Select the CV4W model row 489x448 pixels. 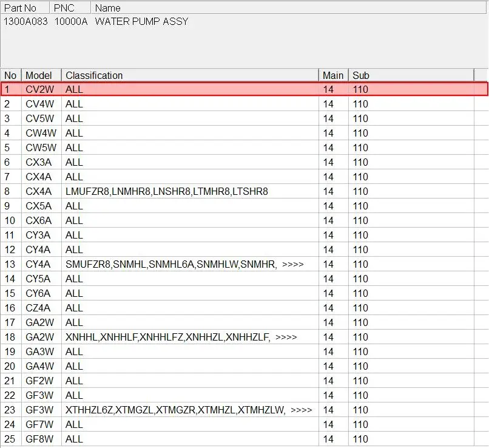pos(244,104)
